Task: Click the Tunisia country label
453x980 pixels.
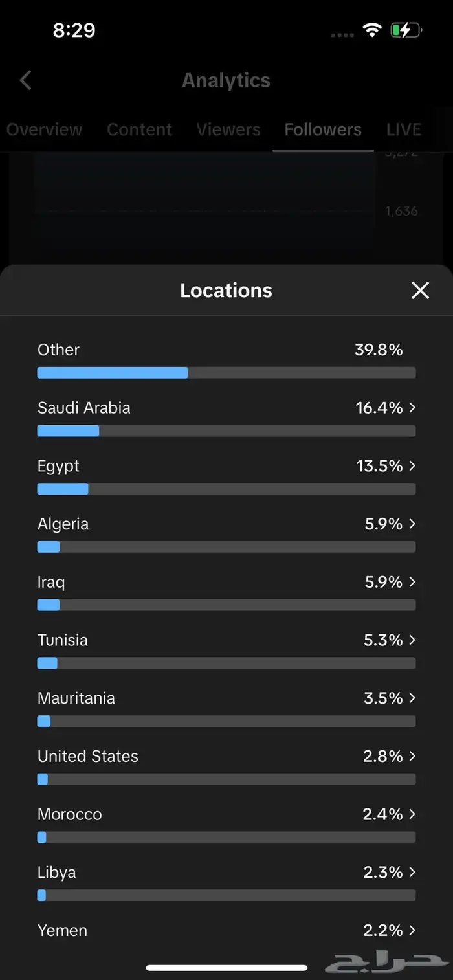Action: (x=63, y=640)
